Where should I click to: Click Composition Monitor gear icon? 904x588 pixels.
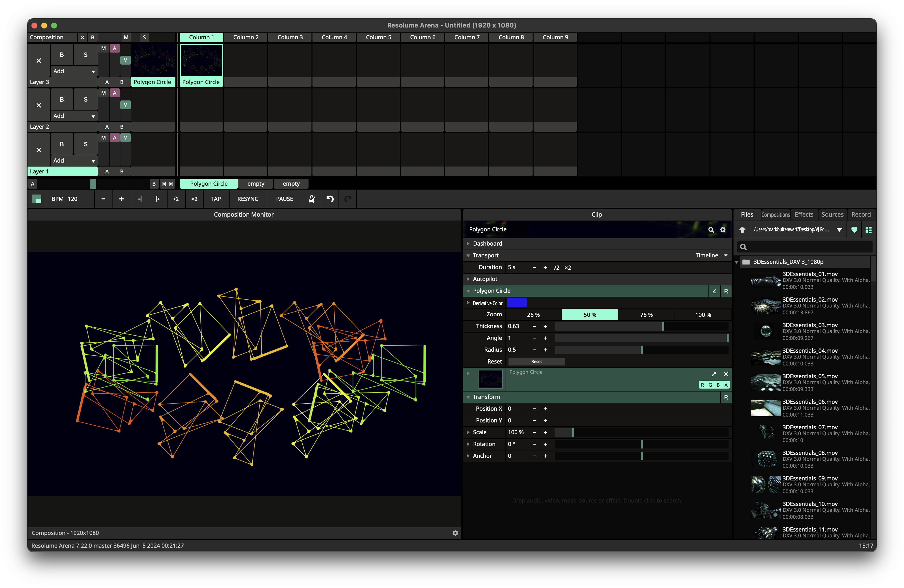coord(455,533)
